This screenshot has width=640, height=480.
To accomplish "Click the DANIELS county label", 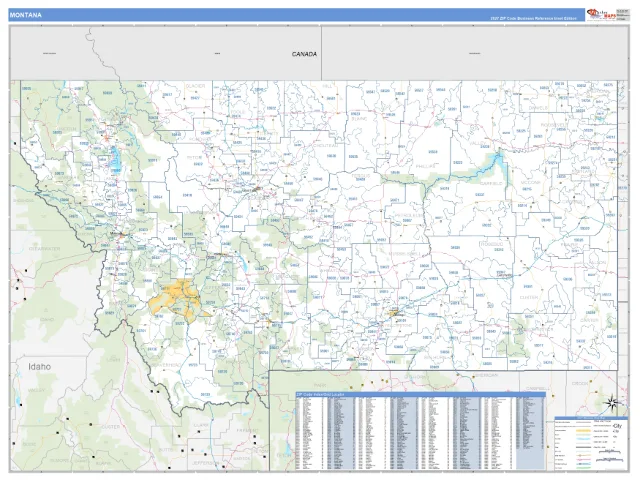I will pos(538,108).
